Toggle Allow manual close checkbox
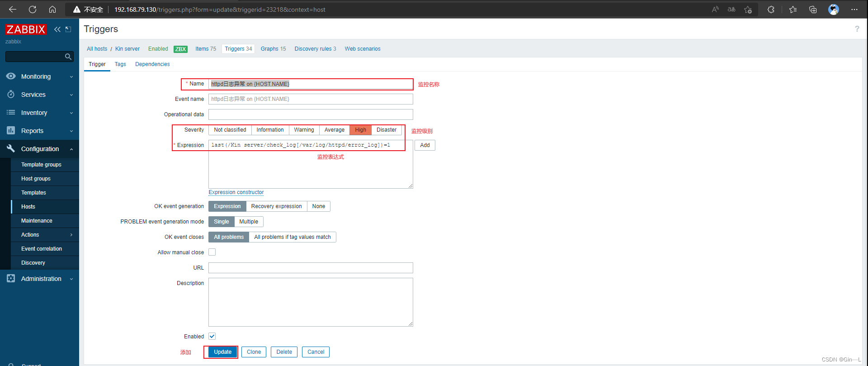 [x=212, y=252]
